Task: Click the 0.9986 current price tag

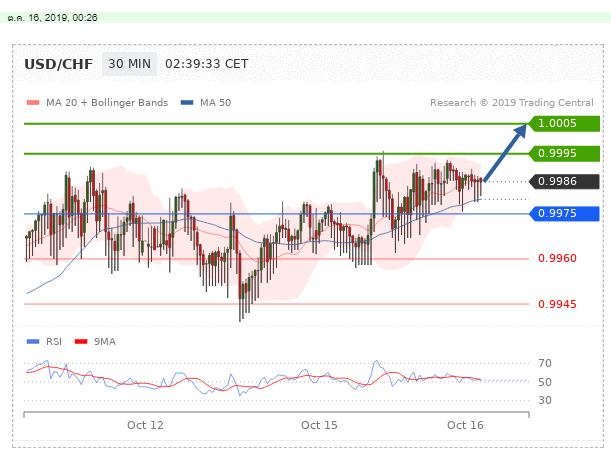Action: [564, 181]
